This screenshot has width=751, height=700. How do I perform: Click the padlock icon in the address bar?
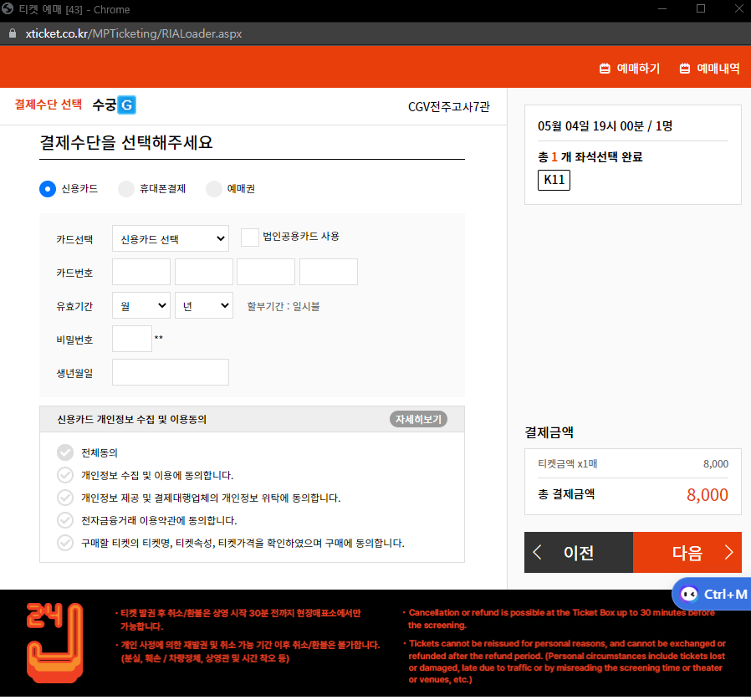click(12, 33)
